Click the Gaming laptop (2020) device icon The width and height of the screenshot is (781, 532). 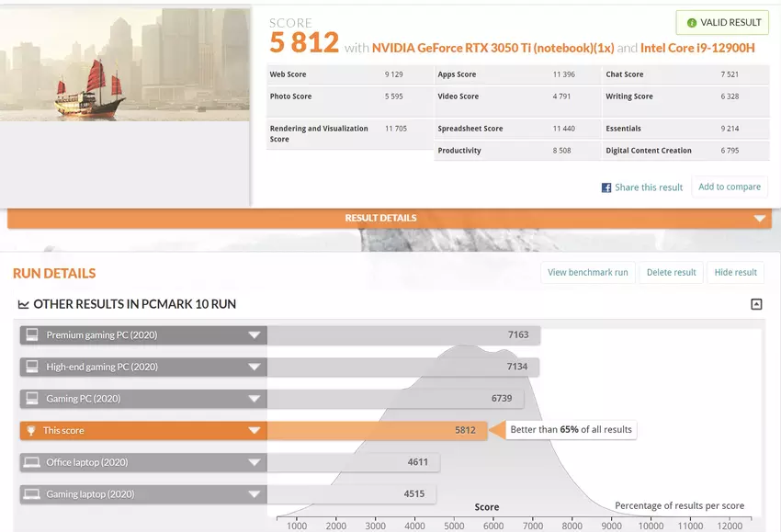32,494
